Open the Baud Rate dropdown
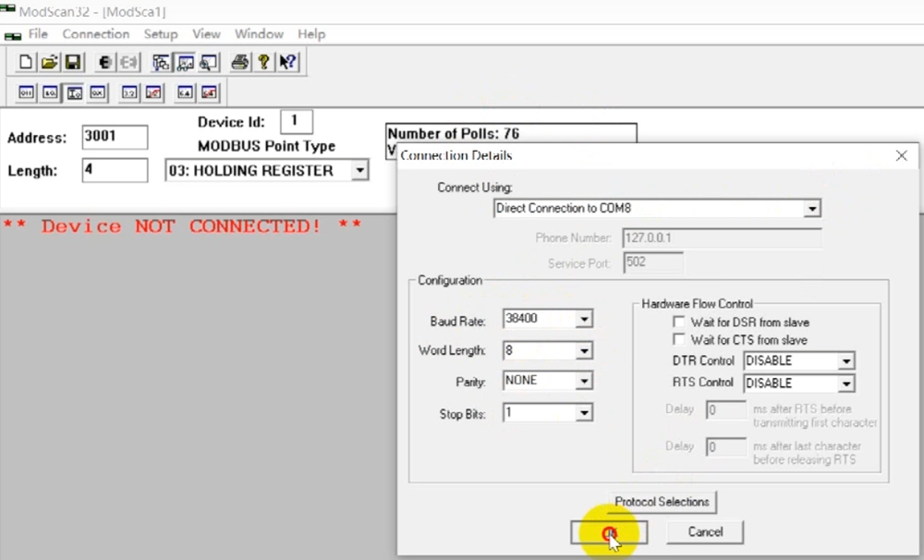 [x=583, y=319]
